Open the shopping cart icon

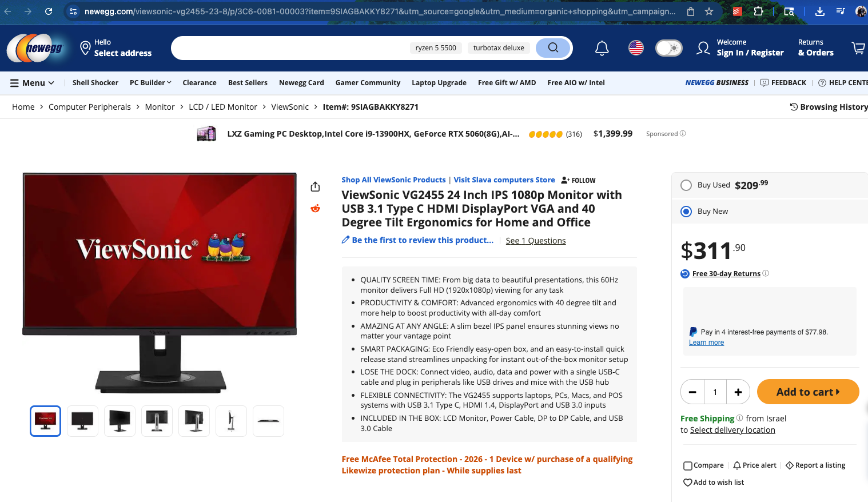(x=858, y=48)
